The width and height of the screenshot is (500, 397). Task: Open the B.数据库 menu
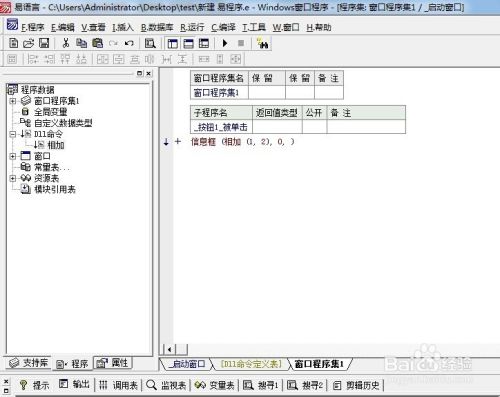[x=157, y=27]
